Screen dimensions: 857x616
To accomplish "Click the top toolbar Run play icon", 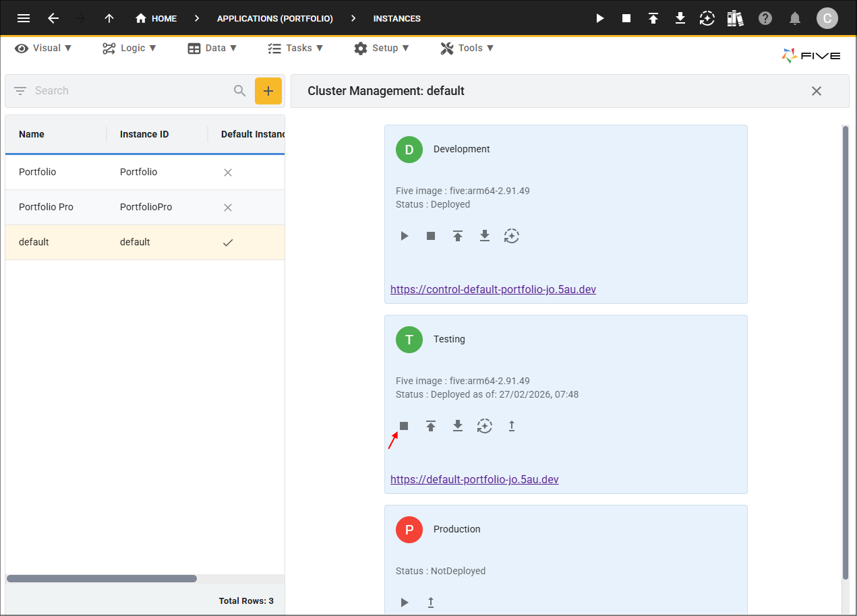I will 600,18.
